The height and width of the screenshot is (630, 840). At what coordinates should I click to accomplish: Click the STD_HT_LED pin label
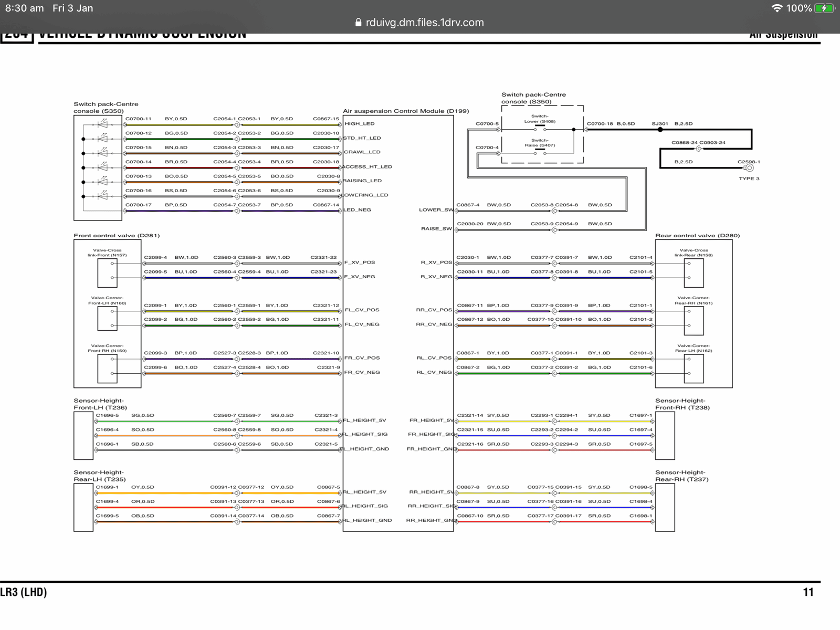(362, 138)
